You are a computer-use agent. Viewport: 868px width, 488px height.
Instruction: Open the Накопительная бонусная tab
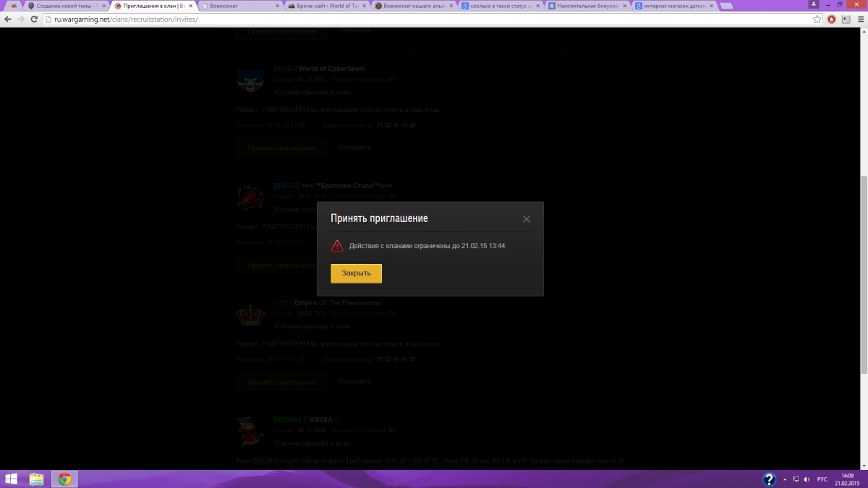(x=586, y=6)
